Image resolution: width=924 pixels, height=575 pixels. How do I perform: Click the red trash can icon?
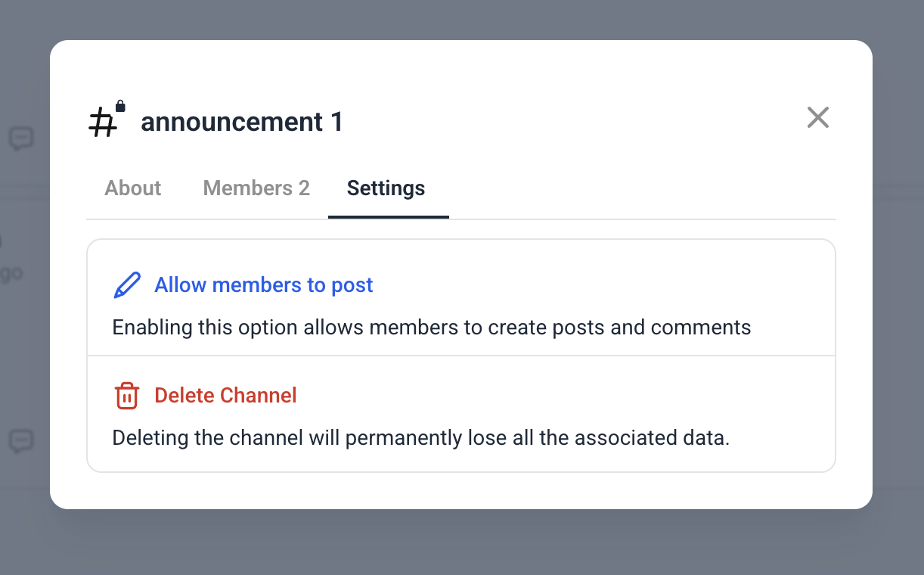[x=126, y=396]
